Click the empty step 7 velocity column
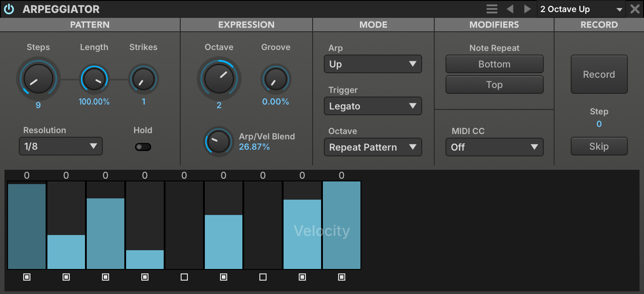Screen dimensions: 644x294 [x=263, y=225]
